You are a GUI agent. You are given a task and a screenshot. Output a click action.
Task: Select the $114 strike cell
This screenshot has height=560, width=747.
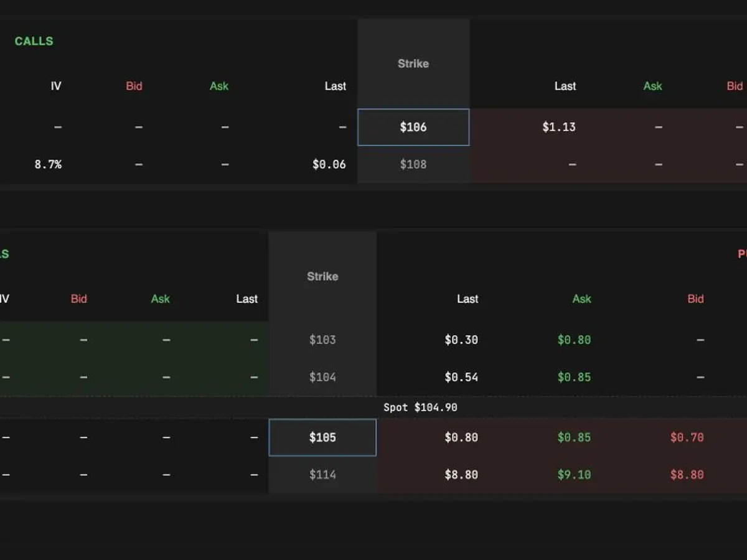pos(322,475)
